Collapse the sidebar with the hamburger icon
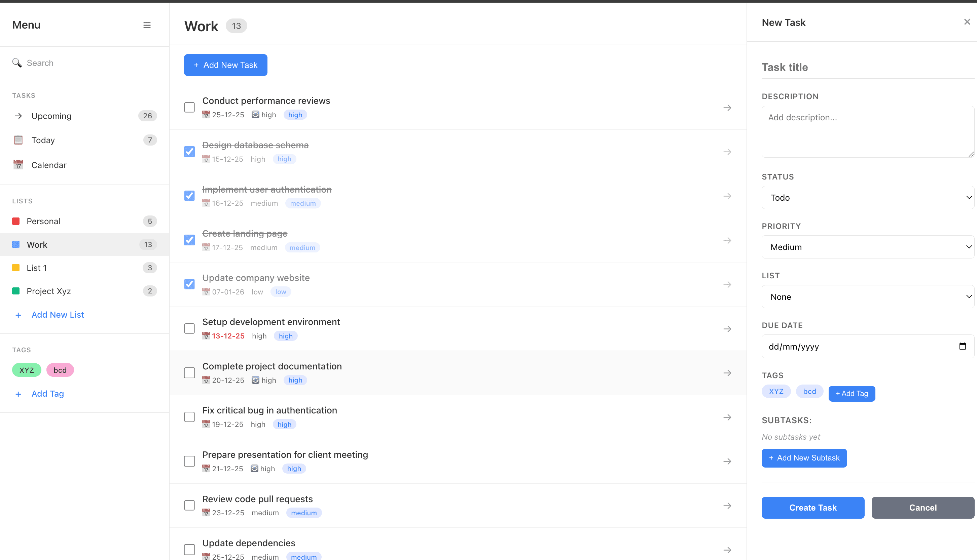 click(x=147, y=26)
